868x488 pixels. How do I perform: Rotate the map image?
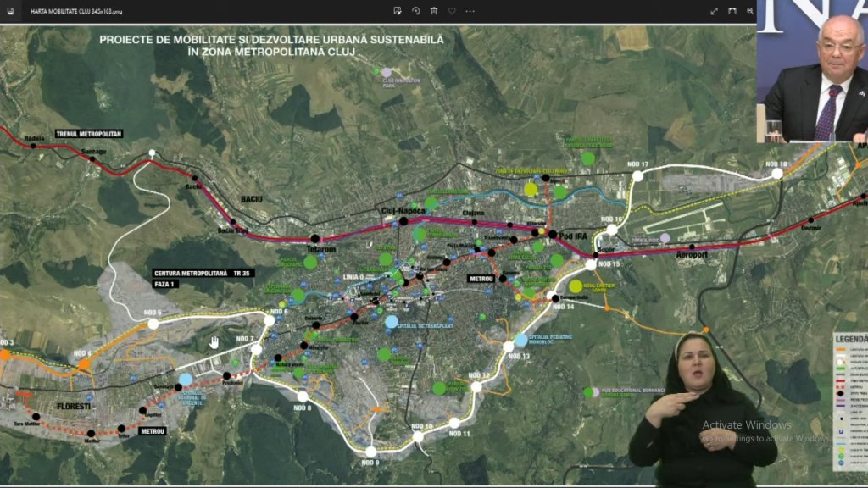click(415, 11)
